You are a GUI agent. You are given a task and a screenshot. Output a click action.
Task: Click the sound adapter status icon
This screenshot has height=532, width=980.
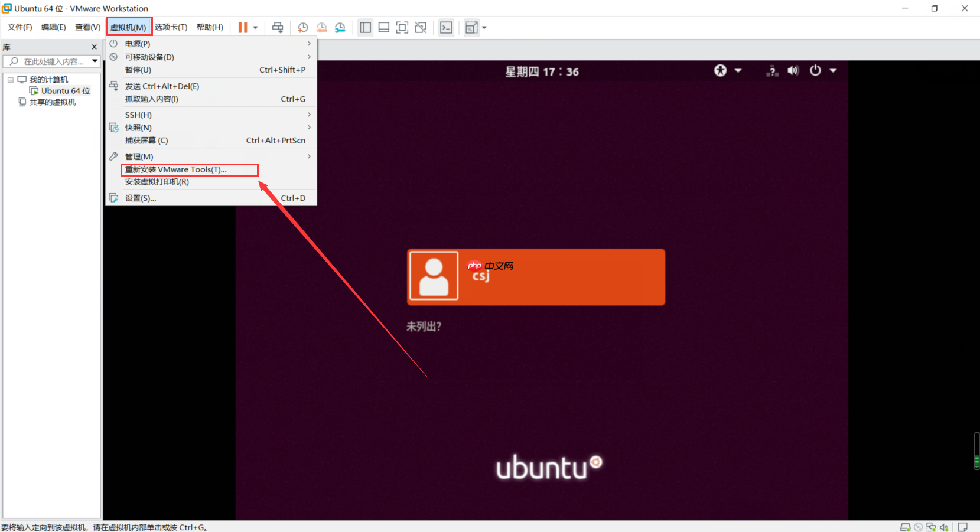pyautogui.click(x=945, y=527)
